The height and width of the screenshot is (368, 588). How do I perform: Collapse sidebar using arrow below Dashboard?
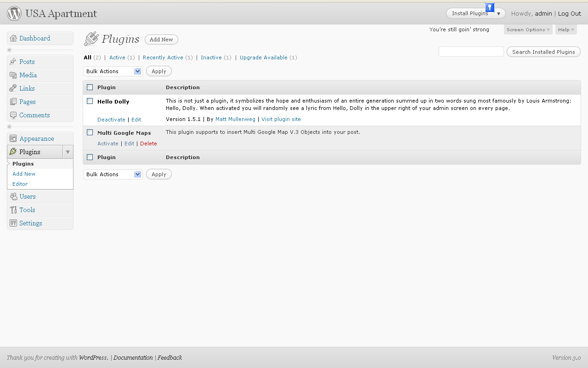(9, 50)
